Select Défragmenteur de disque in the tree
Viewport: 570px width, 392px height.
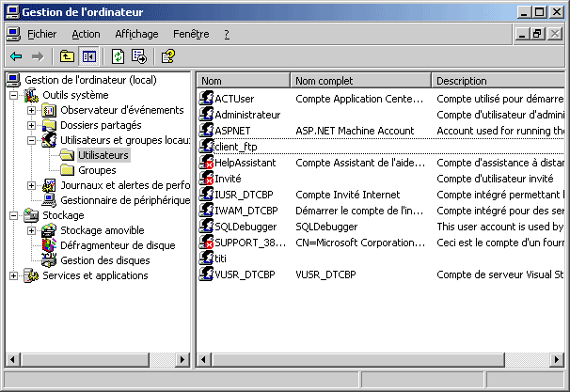click(117, 245)
